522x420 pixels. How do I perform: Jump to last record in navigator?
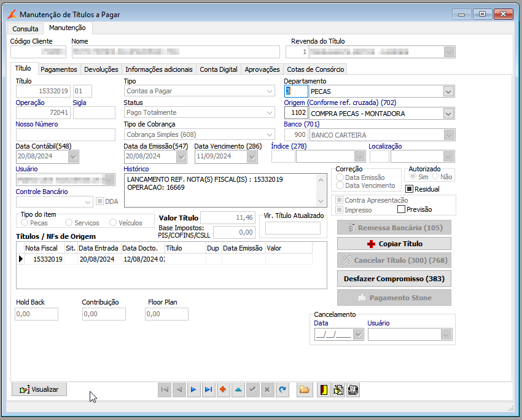pyautogui.click(x=208, y=389)
